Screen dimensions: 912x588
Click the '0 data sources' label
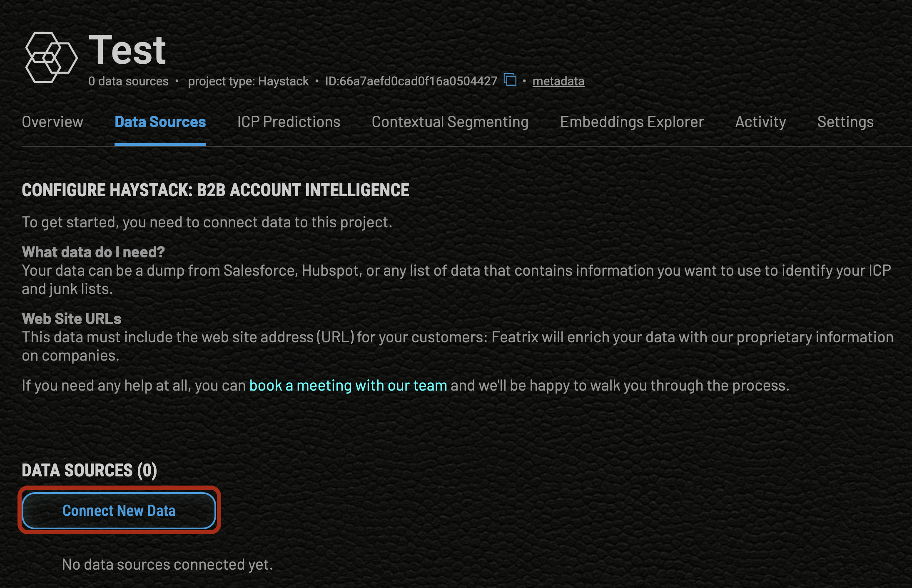pyautogui.click(x=128, y=81)
